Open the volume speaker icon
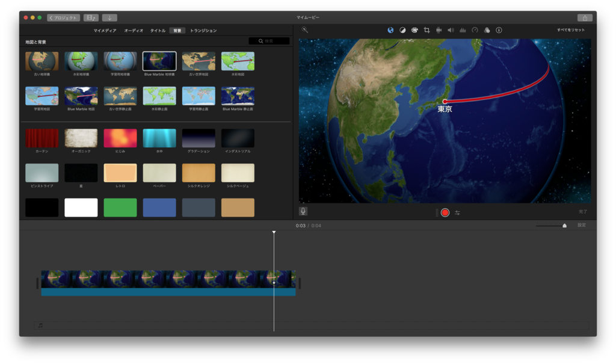 point(451,30)
